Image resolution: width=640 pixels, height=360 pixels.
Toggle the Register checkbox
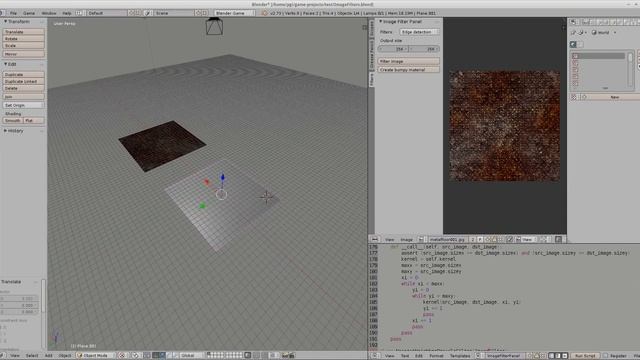coord(606,356)
